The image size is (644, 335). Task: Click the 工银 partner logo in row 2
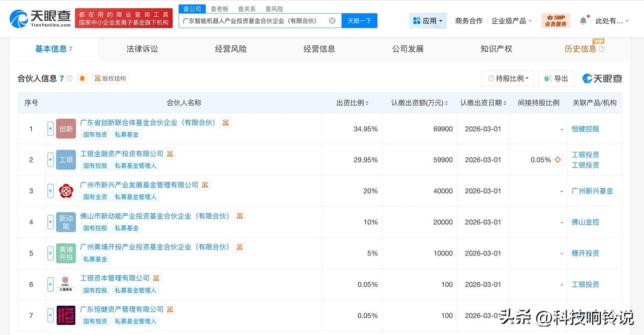tap(66, 160)
